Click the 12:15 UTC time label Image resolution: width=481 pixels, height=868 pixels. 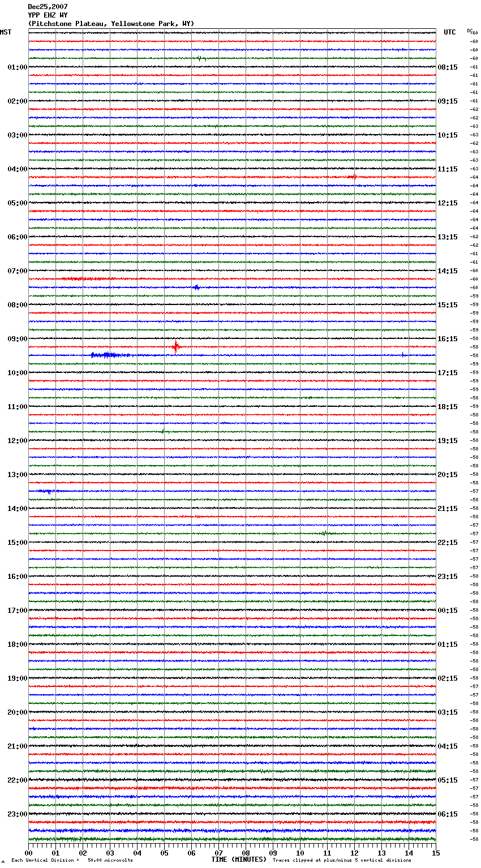click(448, 203)
